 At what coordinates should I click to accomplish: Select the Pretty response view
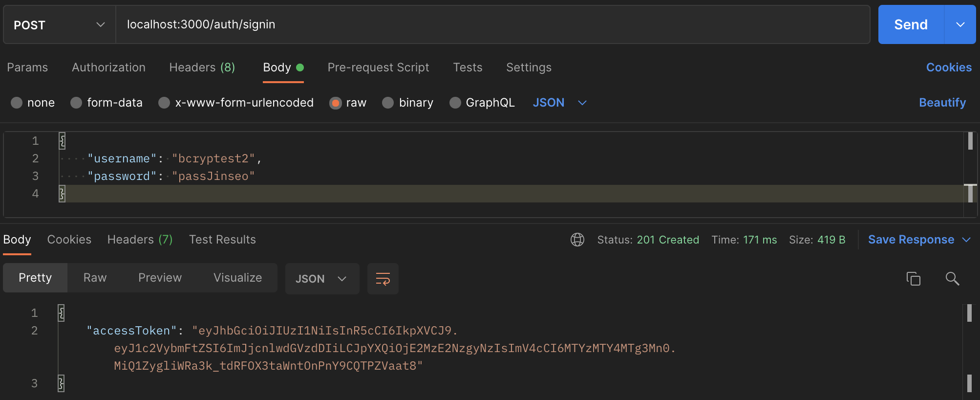click(35, 278)
